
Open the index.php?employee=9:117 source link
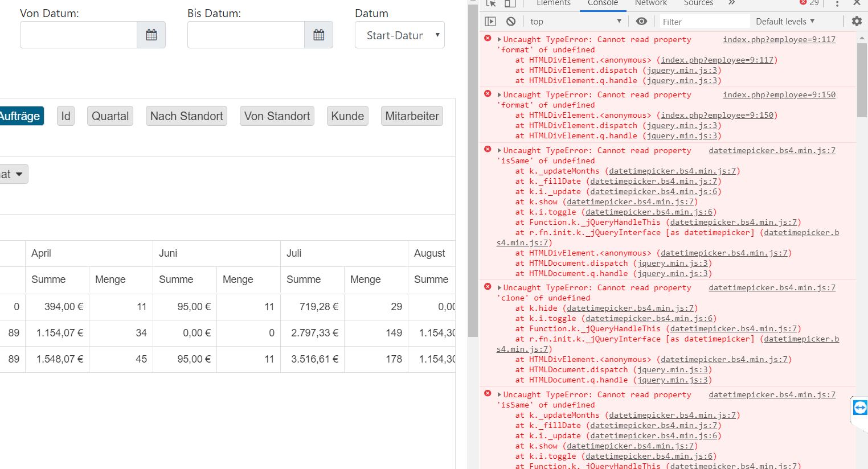tap(779, 39)
